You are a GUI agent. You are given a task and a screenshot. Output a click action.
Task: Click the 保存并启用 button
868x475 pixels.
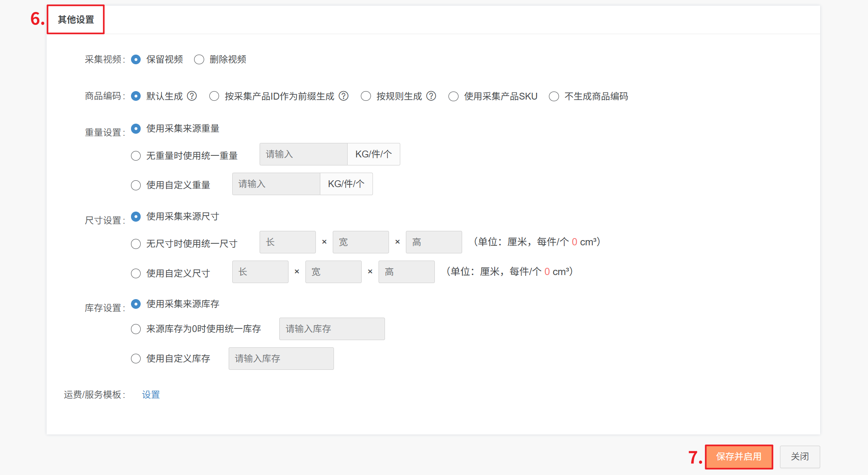(x=739, y=457)
